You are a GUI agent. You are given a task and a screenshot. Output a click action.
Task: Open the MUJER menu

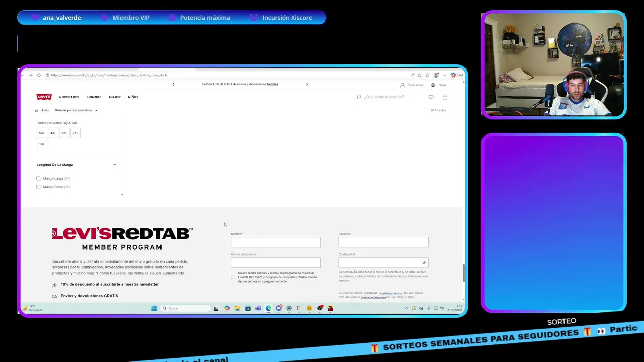pyautogui.click(x=115, y=97)
